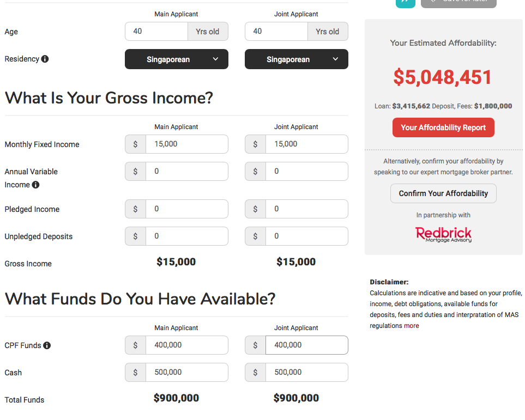Click the teal double-arrow button
Viewport: 525px width, 420px height.
pyautogui.click(x=405, y=2)
